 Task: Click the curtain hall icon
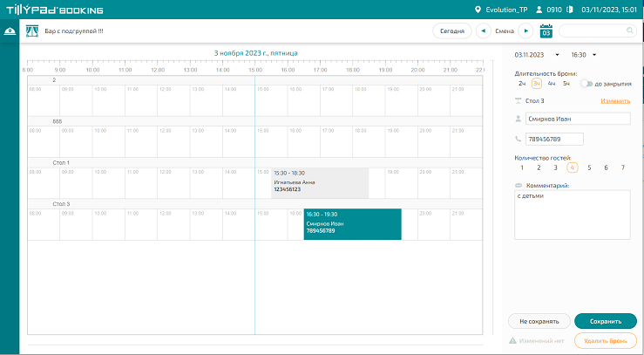click(x=32, y=31)
